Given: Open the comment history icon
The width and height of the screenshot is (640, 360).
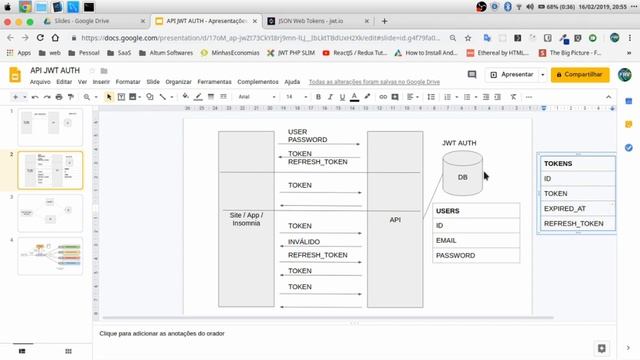Looking at the screenshot, I should (x=472, y=75).
